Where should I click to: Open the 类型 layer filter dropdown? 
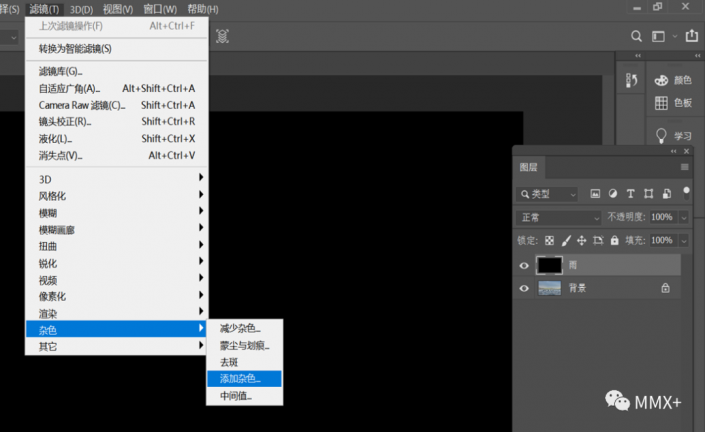pyautogui.click(x=547, y=194)
